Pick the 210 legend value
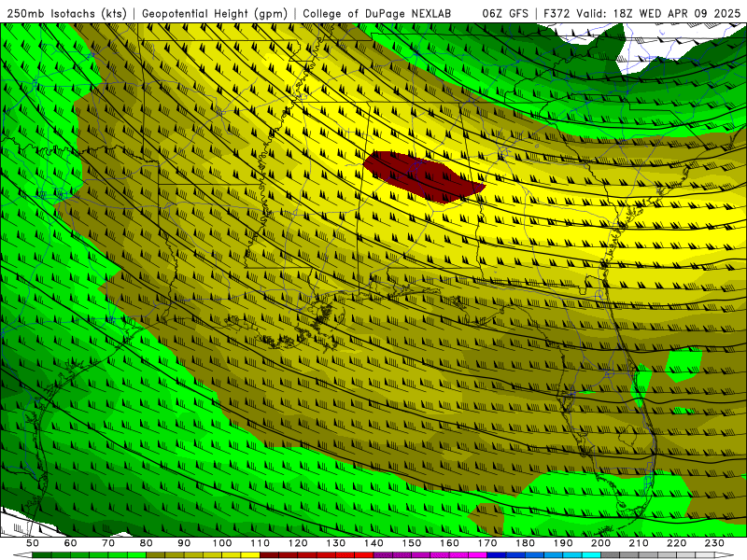 tap(639, 543)
